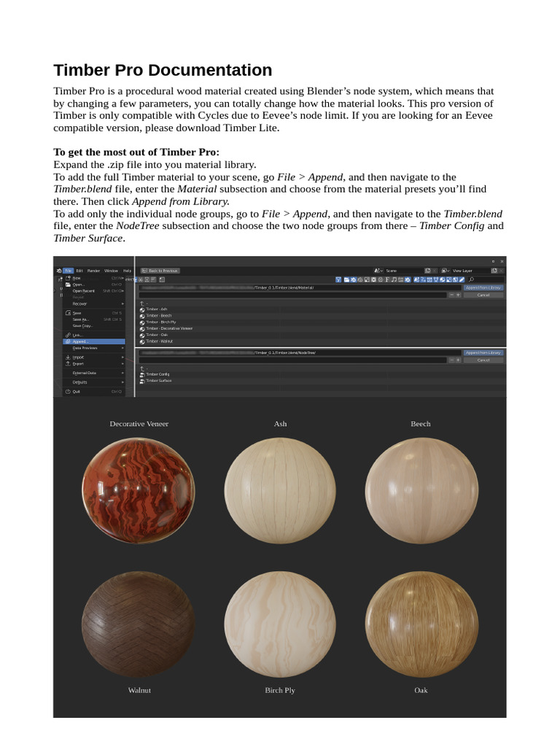
Task: Click the Link chain icon in File menu
Action: click(x=68, y=335)
